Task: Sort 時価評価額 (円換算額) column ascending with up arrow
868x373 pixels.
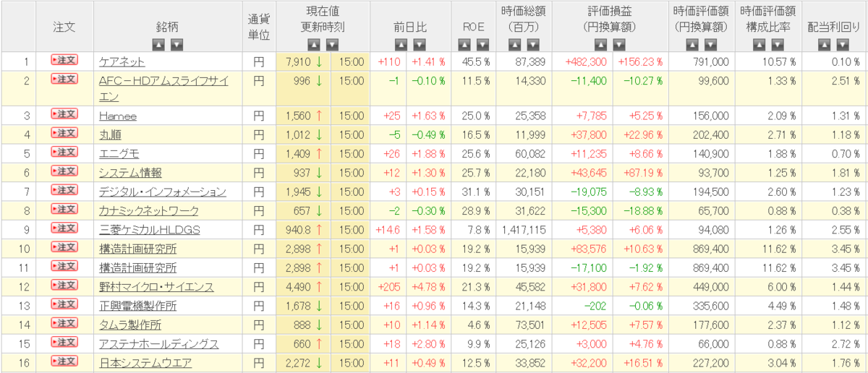Action: [691, 44]
